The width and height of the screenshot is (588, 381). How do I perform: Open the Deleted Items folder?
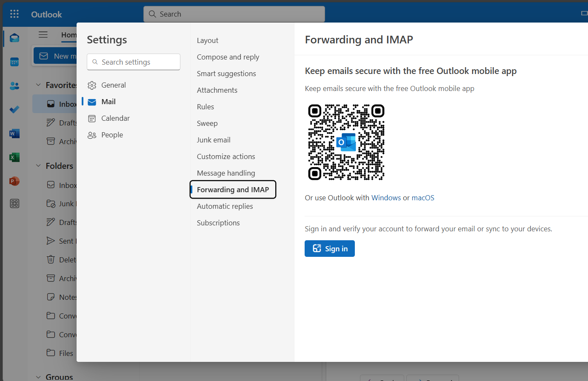(54, 260)
